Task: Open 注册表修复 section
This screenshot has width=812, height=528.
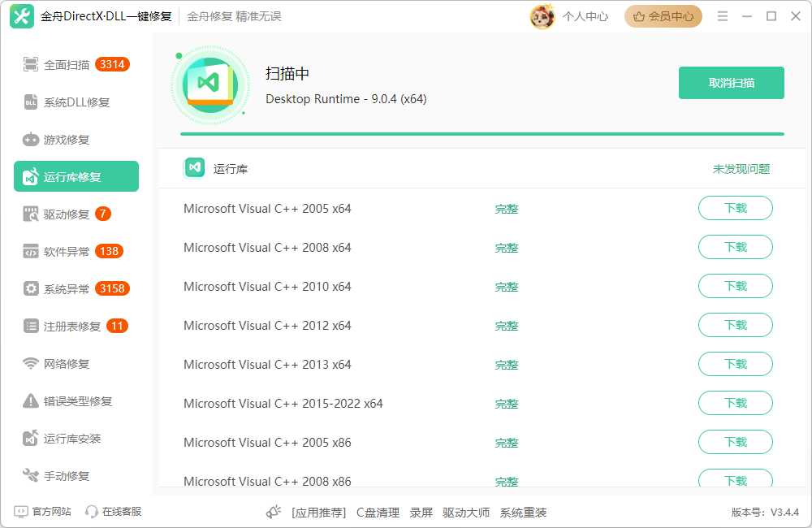Action: tap(76, 326)
